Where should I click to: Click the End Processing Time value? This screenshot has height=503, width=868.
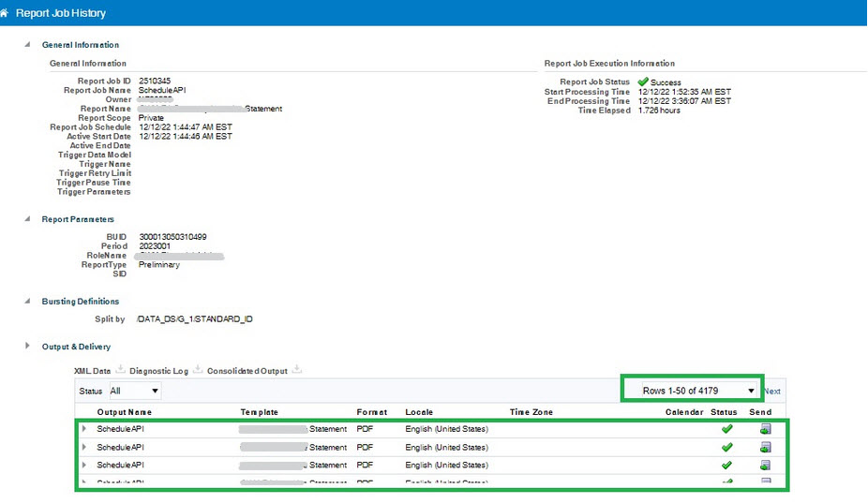coord(684,101)
